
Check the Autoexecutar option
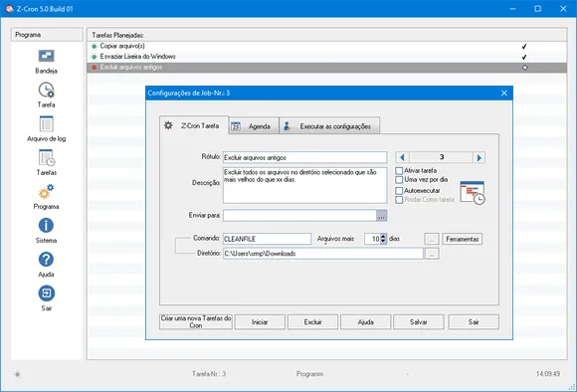399,191
